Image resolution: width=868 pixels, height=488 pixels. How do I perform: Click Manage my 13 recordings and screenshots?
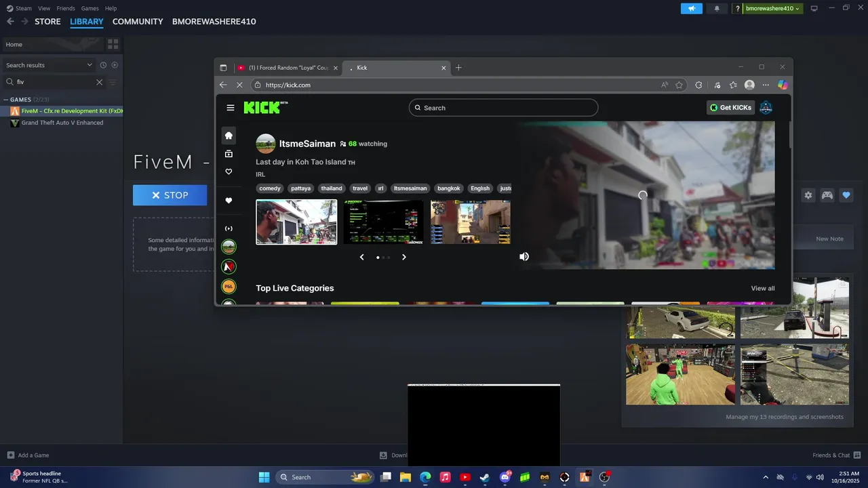(x=785, y=417)
